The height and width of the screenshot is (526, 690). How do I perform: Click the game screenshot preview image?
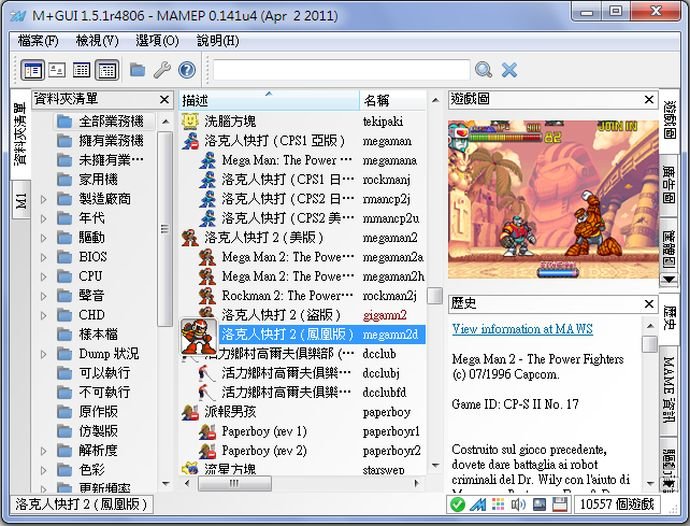[553, 199]
